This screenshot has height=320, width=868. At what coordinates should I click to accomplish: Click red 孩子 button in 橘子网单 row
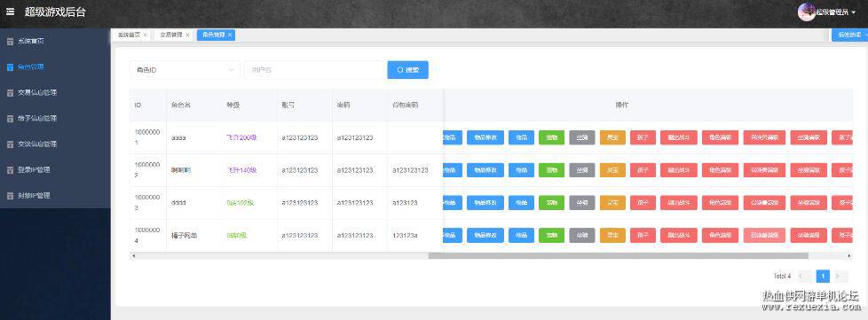pos(643,236)
